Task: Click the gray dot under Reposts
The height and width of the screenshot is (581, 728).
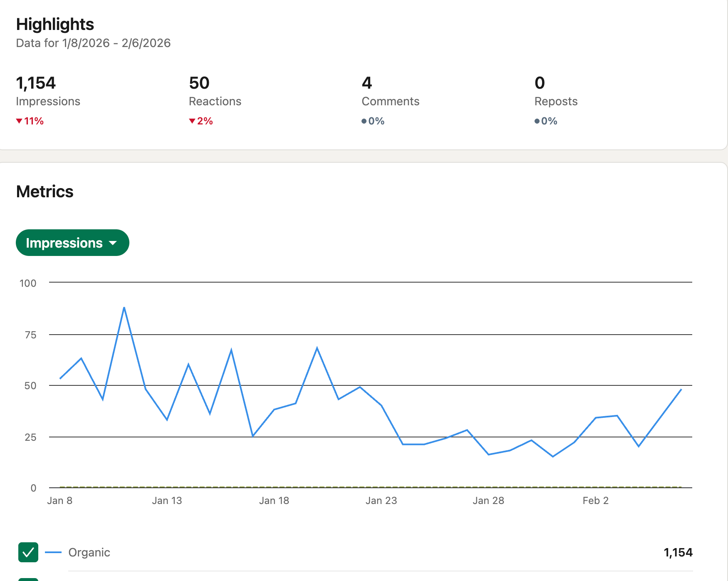Action: tap(537, 121)
